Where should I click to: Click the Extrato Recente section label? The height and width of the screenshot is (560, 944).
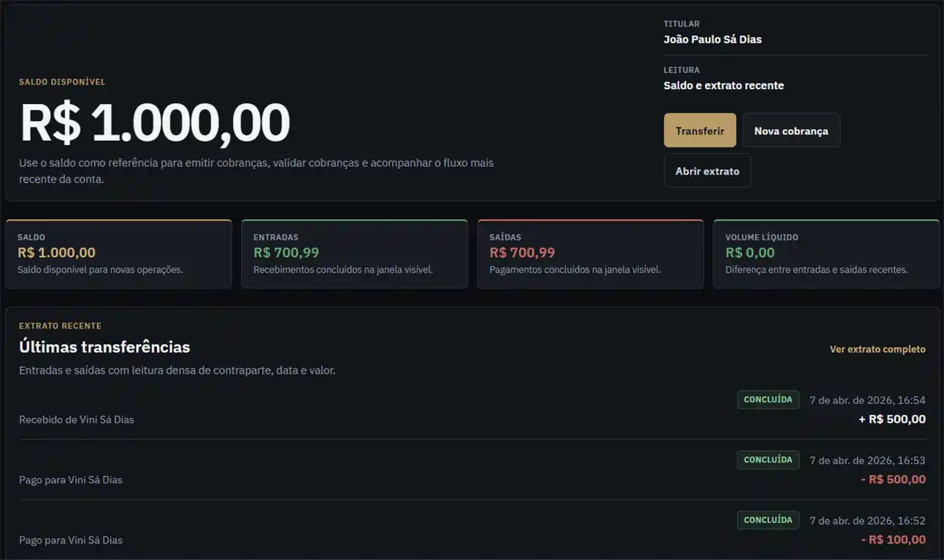(60, 326)
